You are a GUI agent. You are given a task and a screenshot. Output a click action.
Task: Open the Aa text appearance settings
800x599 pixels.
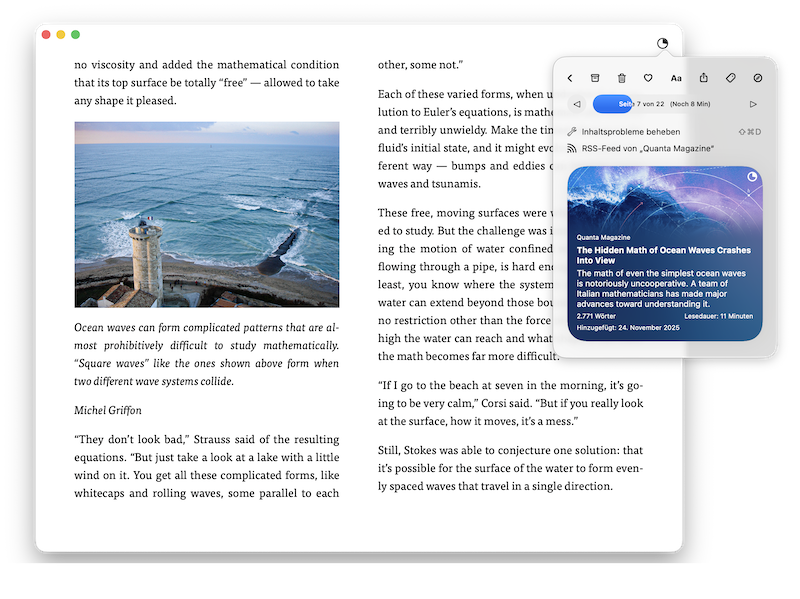pos(676,78)
